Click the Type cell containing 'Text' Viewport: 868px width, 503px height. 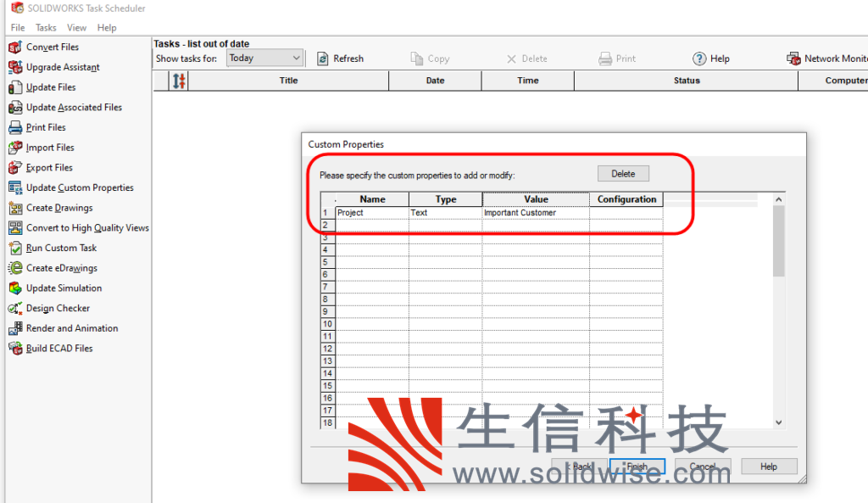[x=446, y=213]
